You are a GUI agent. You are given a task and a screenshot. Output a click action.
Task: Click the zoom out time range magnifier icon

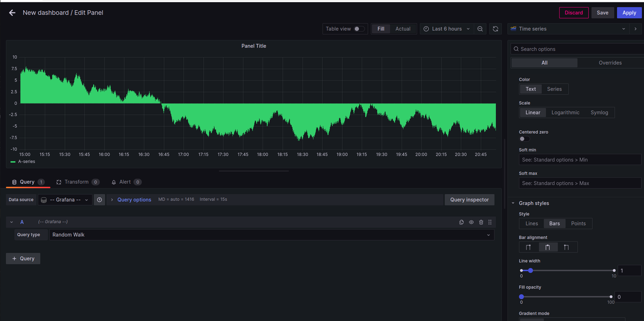tap(480, 29)
